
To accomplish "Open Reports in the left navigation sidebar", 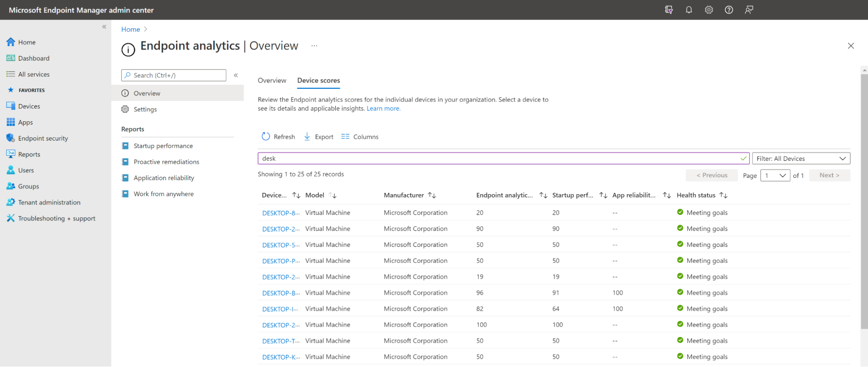I will coord(29,155).
